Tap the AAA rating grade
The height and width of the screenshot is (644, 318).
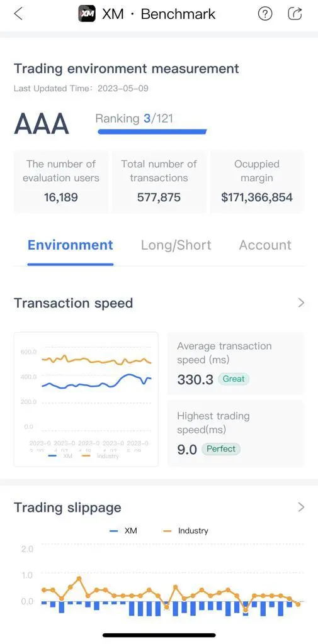pos(42,124)
